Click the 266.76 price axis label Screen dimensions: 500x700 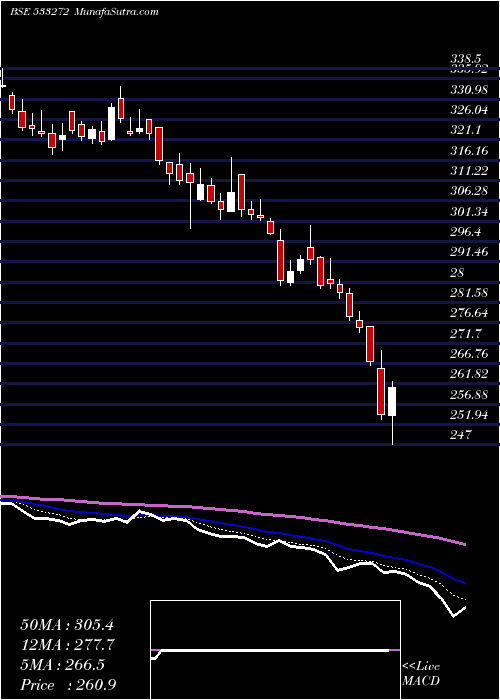469,354
